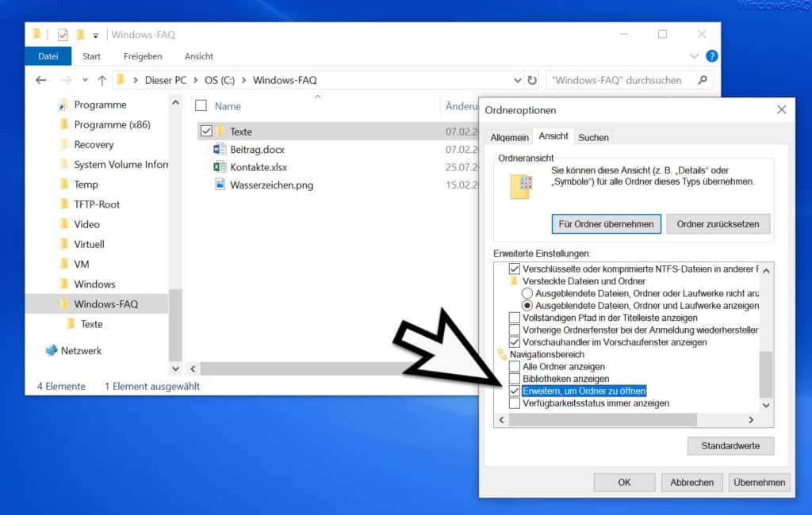Select Ausgeblendete Dateien nicht anzeigen radio button
The height and width of the screenshot is (515, 812).
pyautogui.click(x=527, y=293)
